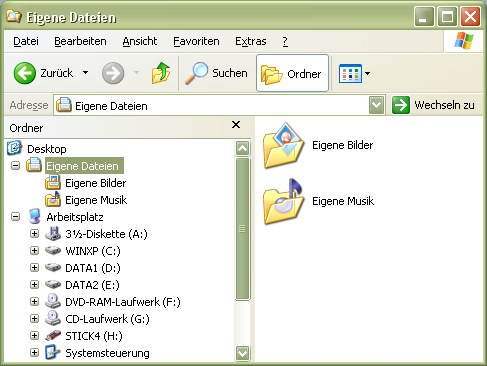Screen dimensions: 487x366
Task: Select WINXP (C:) label
Action: (x=93, y=251)
